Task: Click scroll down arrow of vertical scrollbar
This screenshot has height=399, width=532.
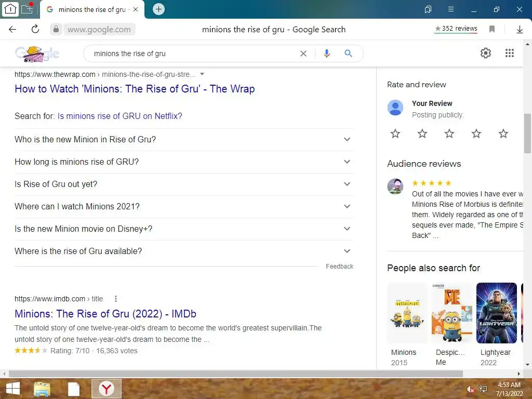Action: pos(528,365)
